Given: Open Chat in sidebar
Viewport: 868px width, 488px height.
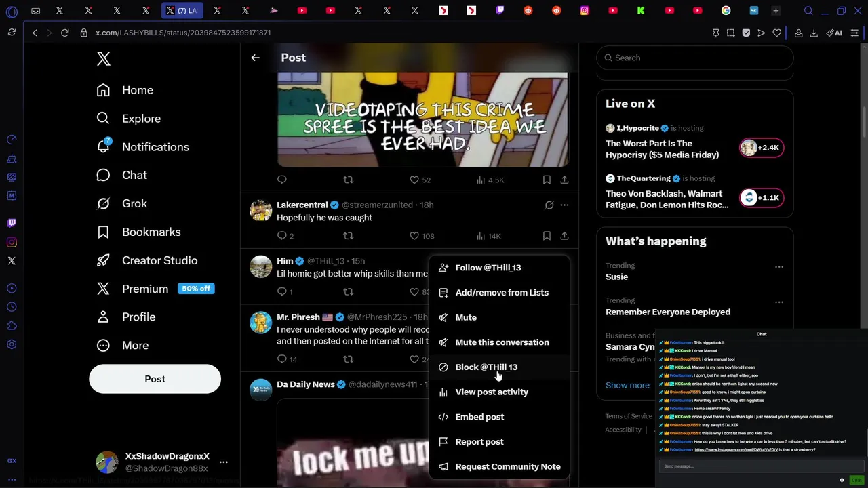Looking at the screenshot, I should tap(122, 175).
